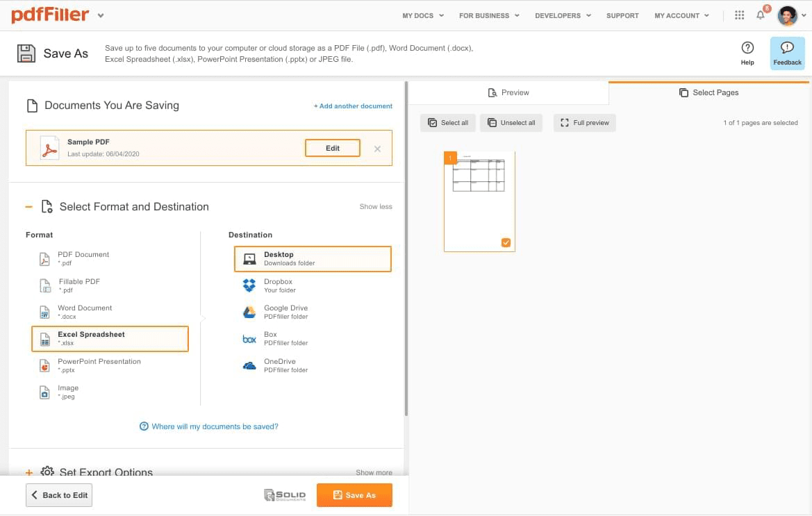
Task: Select Box as the destination
Action: click(313, 339)
